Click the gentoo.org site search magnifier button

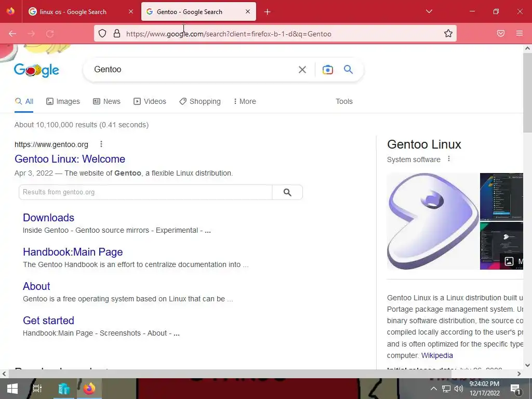pos(287,192)
